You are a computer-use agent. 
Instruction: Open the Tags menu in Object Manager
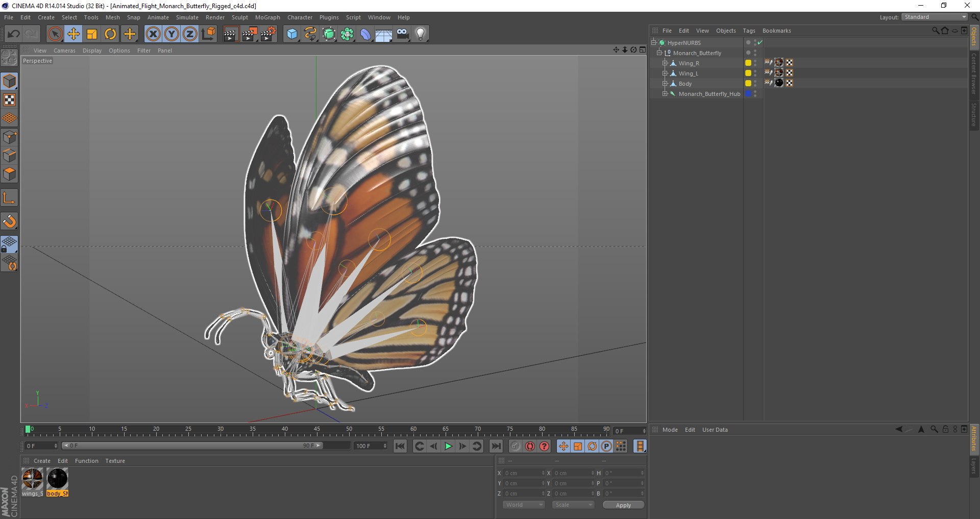[x=749, y=31]
